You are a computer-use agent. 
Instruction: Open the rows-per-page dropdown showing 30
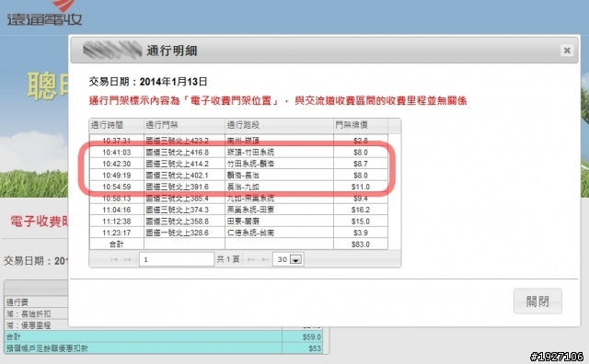coord(288,259)
